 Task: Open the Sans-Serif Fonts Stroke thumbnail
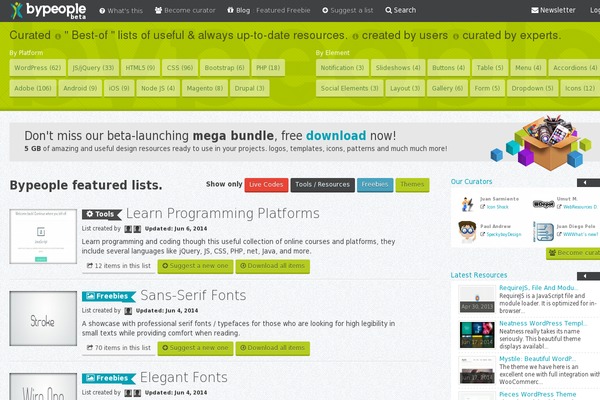click(x=43, y=318)
